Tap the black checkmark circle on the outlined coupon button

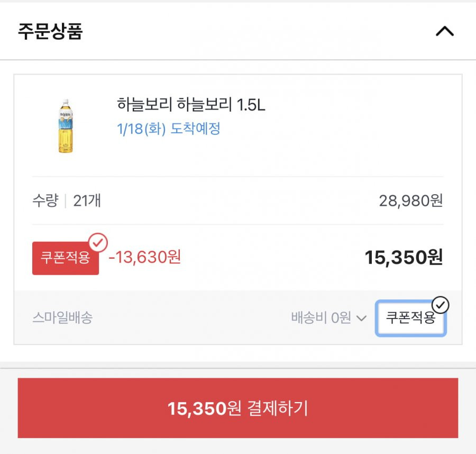coord(440,305)
